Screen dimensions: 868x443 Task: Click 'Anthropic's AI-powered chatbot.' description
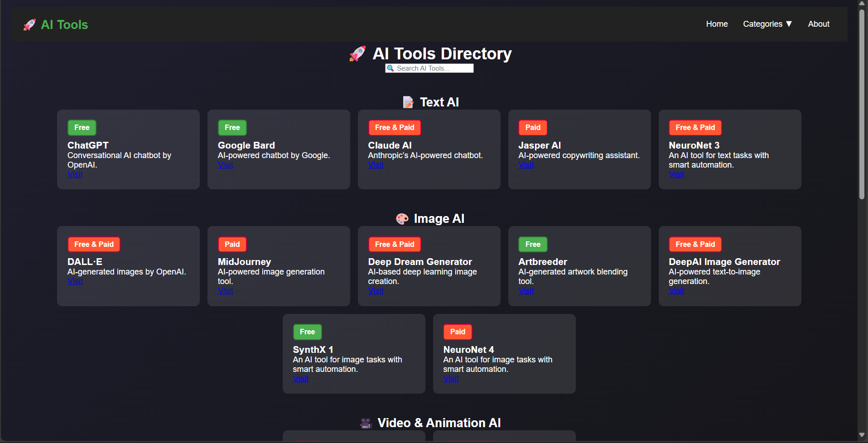(x=425, y=155)
